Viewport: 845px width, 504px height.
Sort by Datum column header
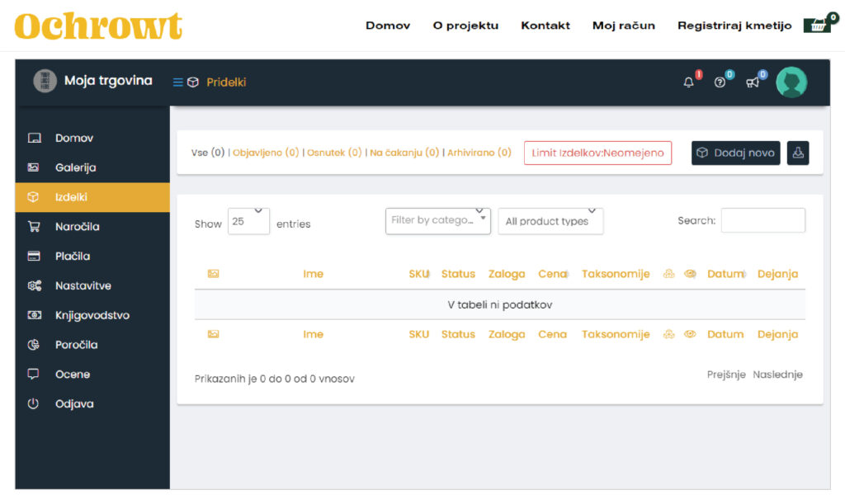pyautogui.click(x=725, y=274)
